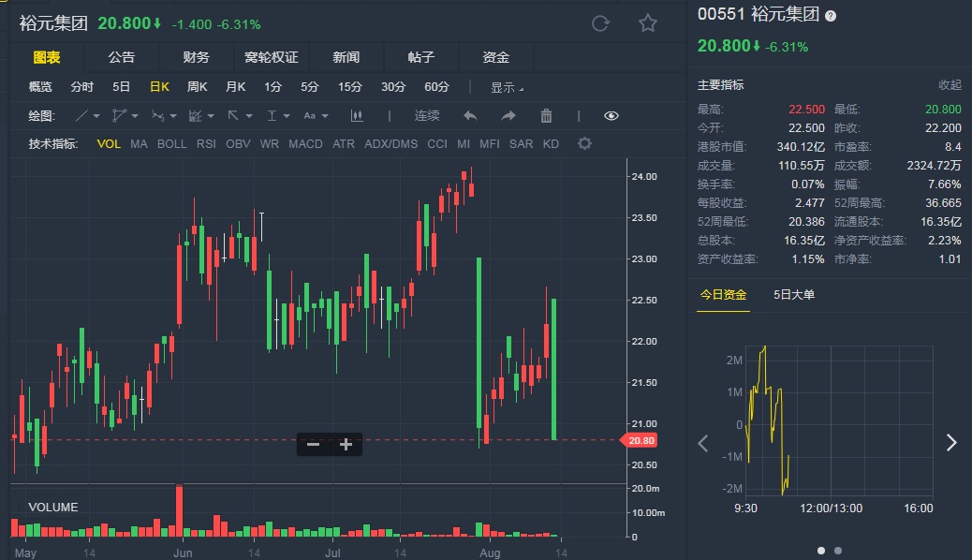972x560 pixels.
Task: Open the 资金 capital tab
Action: (496, 58)
